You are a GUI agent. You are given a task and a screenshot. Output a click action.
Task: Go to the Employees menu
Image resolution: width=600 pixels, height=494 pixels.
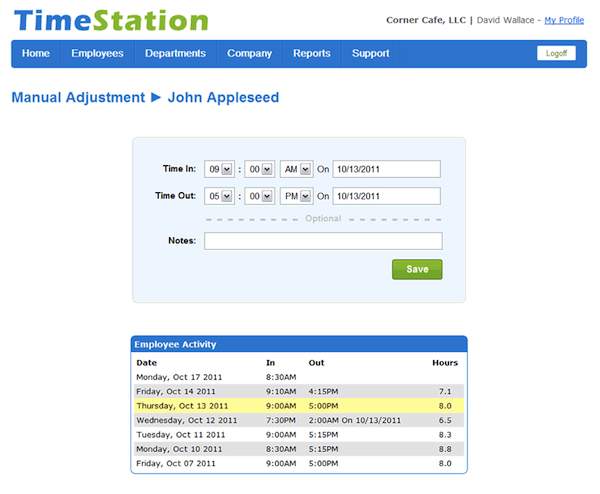(97, 54)
